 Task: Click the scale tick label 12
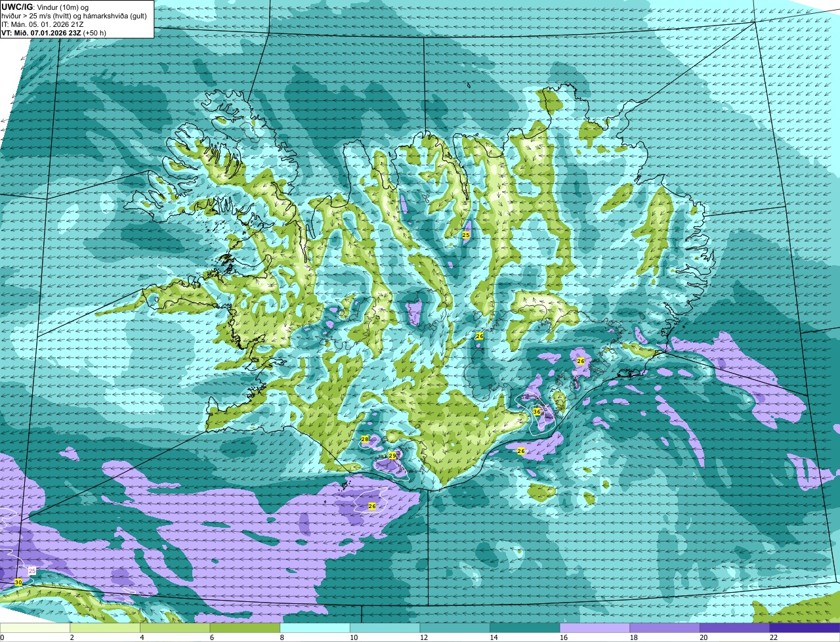pyautogui.click(x=423, y=637)
